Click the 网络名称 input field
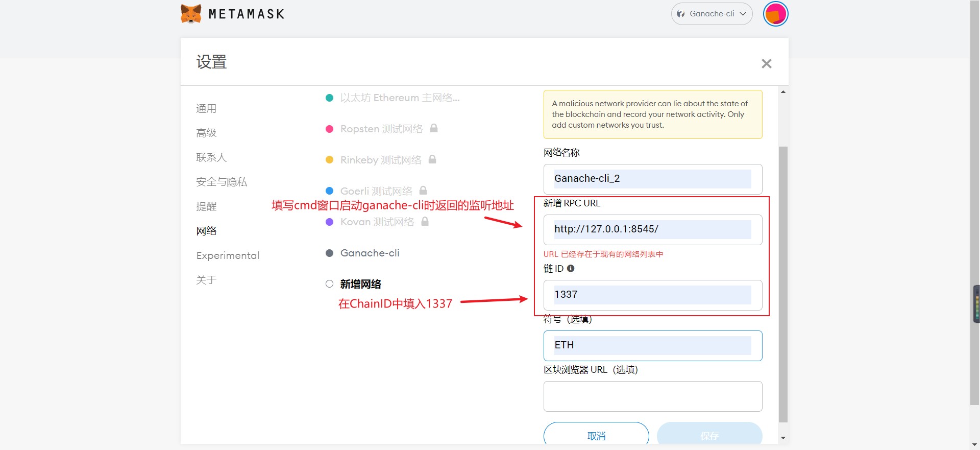The height and width of the screenshot is (450, 980). tap(653, 179)
